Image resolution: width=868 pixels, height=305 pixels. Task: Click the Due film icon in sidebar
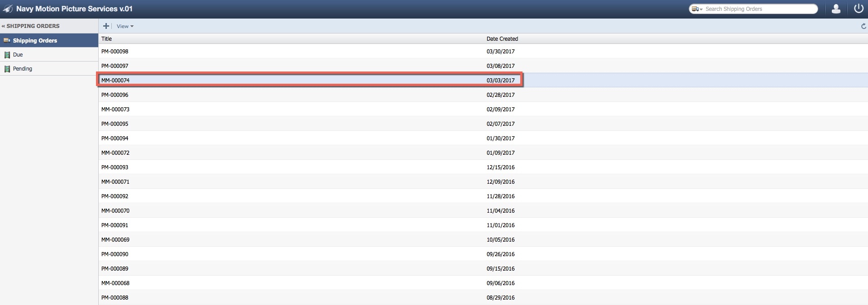(7, 55)
